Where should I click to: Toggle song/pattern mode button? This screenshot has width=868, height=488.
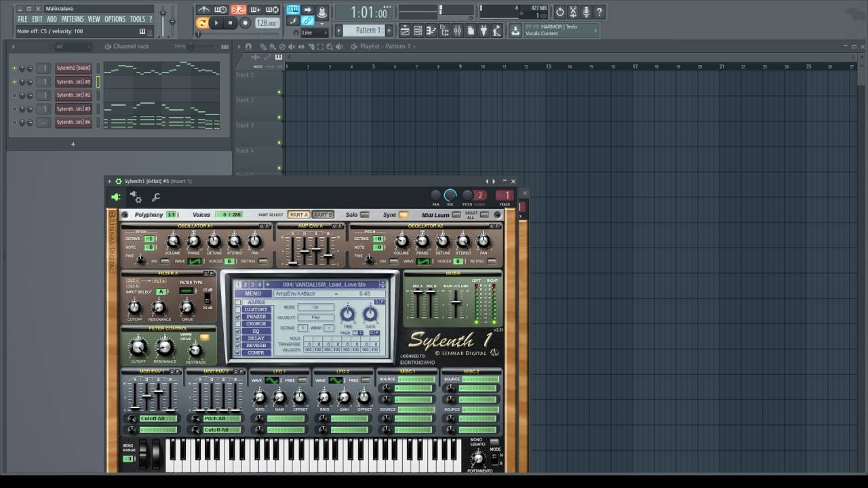(x=202, y=23)
